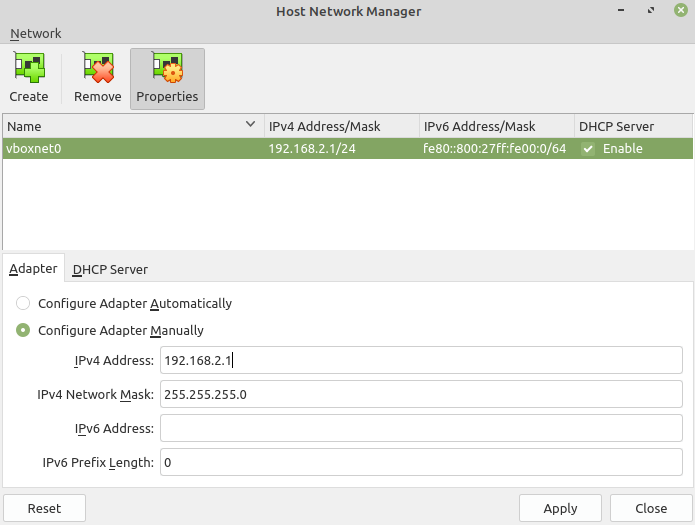Sort by IPv4 Address/Mask column header
The image size is (695, 525).
340,126
